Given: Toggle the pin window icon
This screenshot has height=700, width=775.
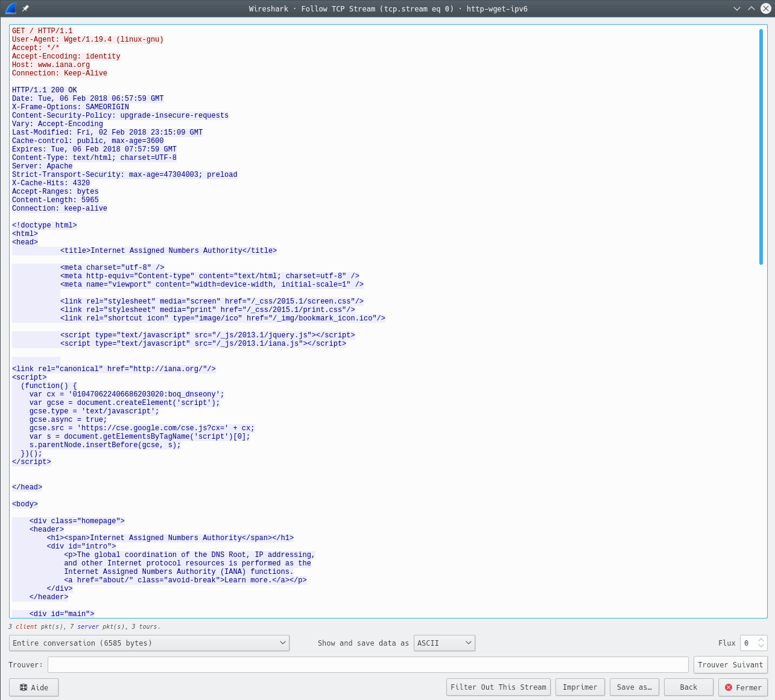Looking at the screenshot, I should click(x=25, y=8).
